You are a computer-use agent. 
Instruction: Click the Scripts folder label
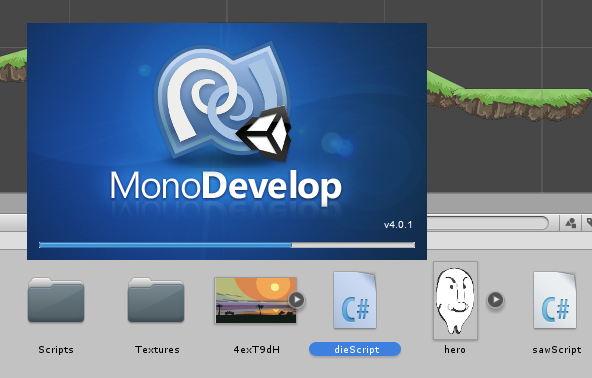56,350
